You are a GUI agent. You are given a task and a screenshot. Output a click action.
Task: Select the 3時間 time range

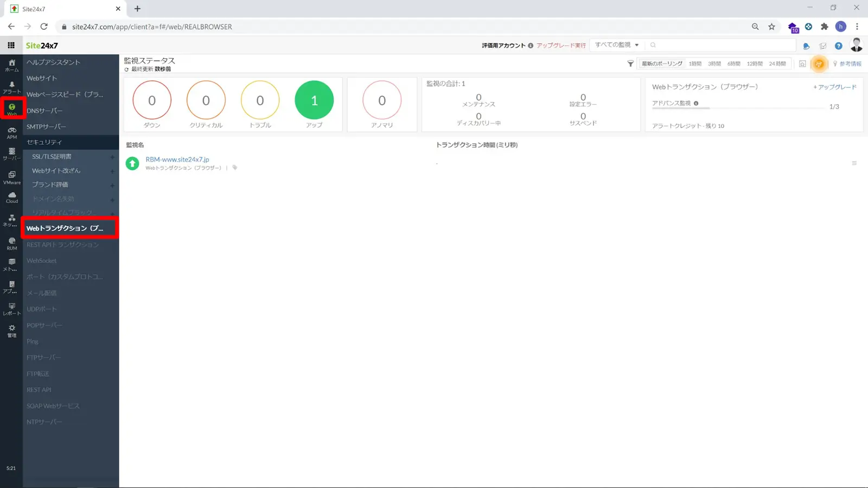(x=714, y=64)
